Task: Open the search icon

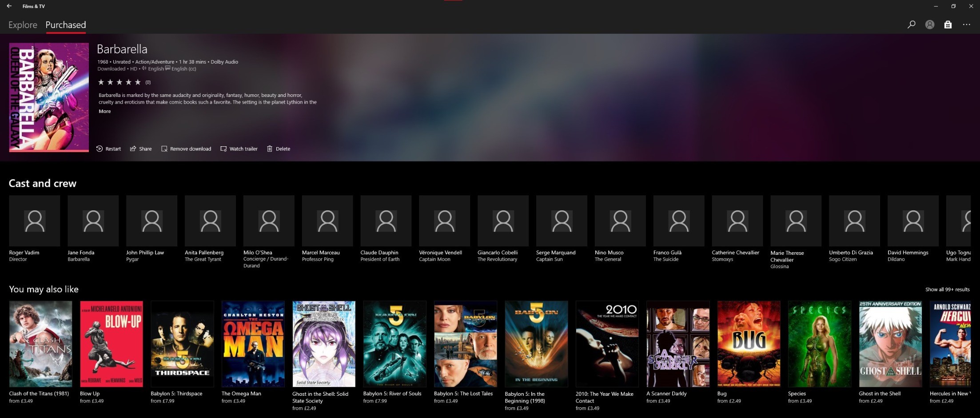Action: tap(911, 25)
